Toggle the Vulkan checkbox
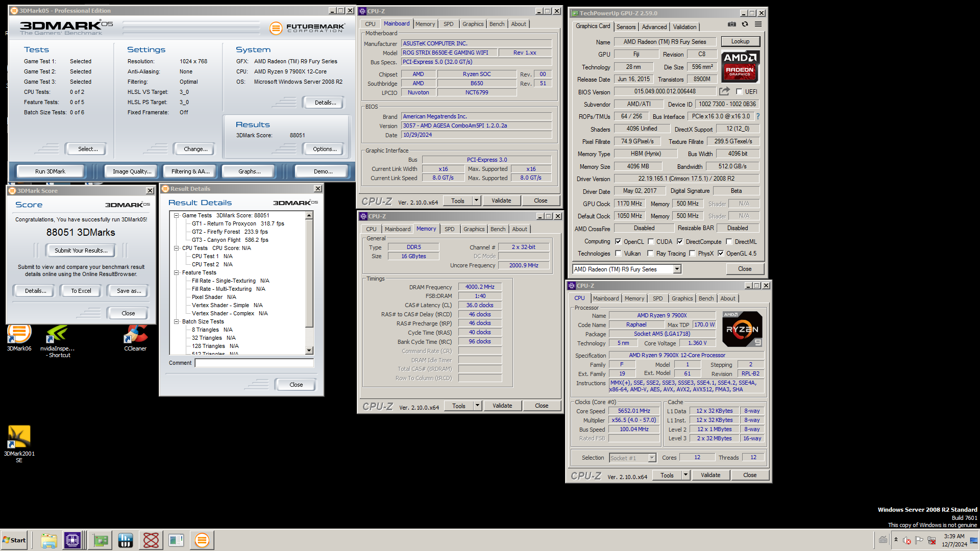The height and width of the screenshot is (551, 980). pos(618,254)
